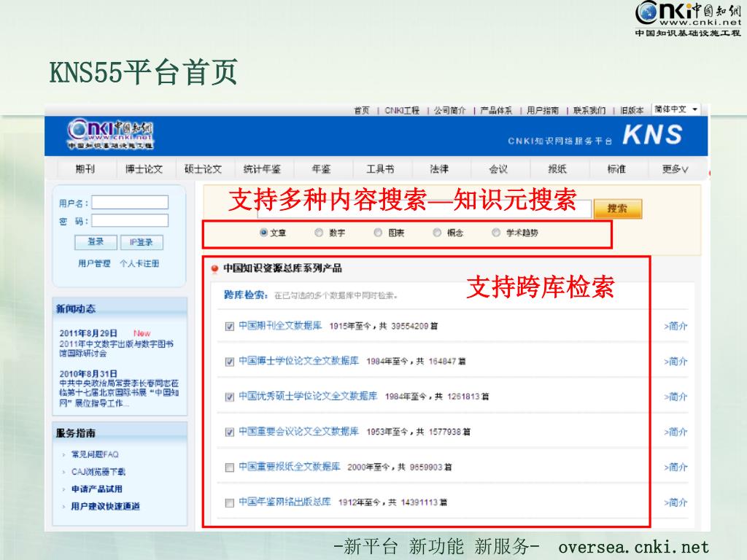747x560 pixels.
Task: Open the 标准 tab
Action: [616, 169]
